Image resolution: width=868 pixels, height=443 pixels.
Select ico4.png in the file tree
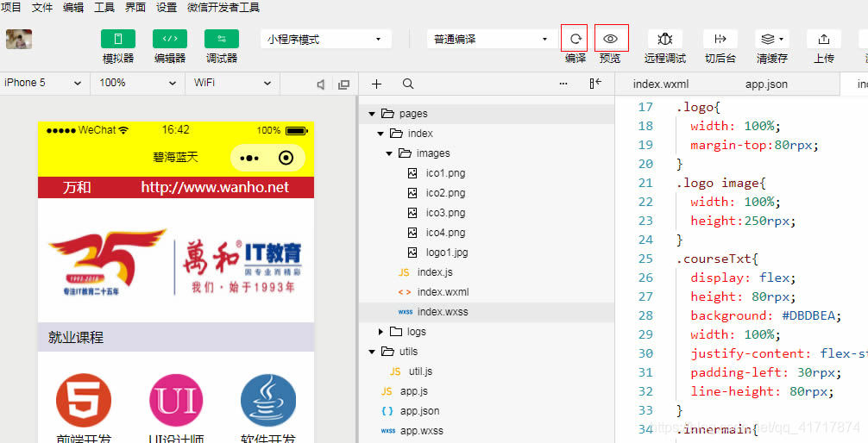(x=445, y=233)
